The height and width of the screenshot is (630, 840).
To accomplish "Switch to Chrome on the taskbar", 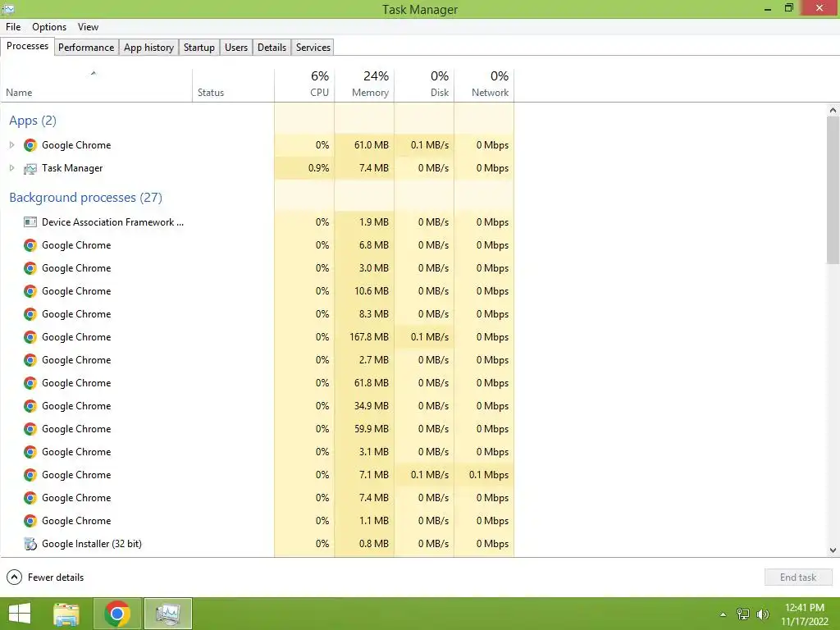I will point(117,614).
